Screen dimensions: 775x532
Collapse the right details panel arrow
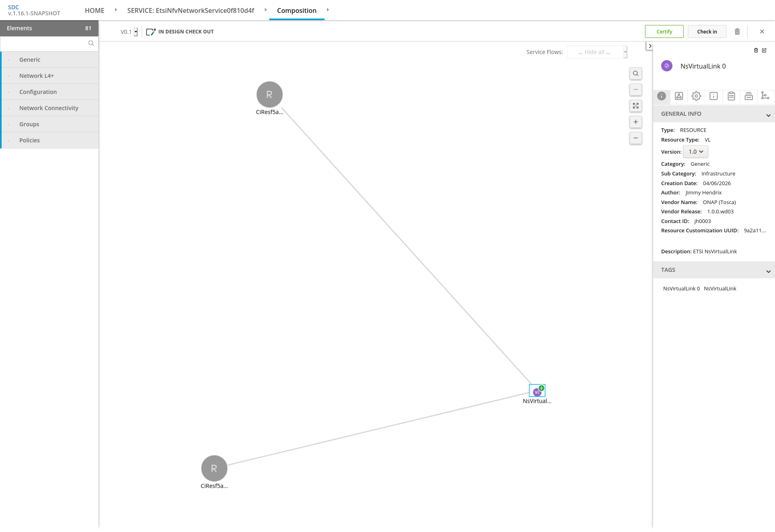pyautogui.click(x=649, y=46)
